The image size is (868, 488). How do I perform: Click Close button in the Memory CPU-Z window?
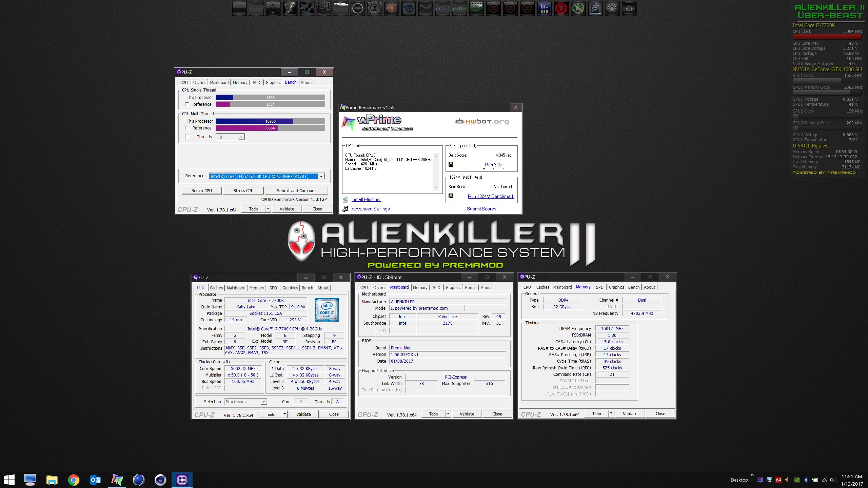click(x=660, y=413)
